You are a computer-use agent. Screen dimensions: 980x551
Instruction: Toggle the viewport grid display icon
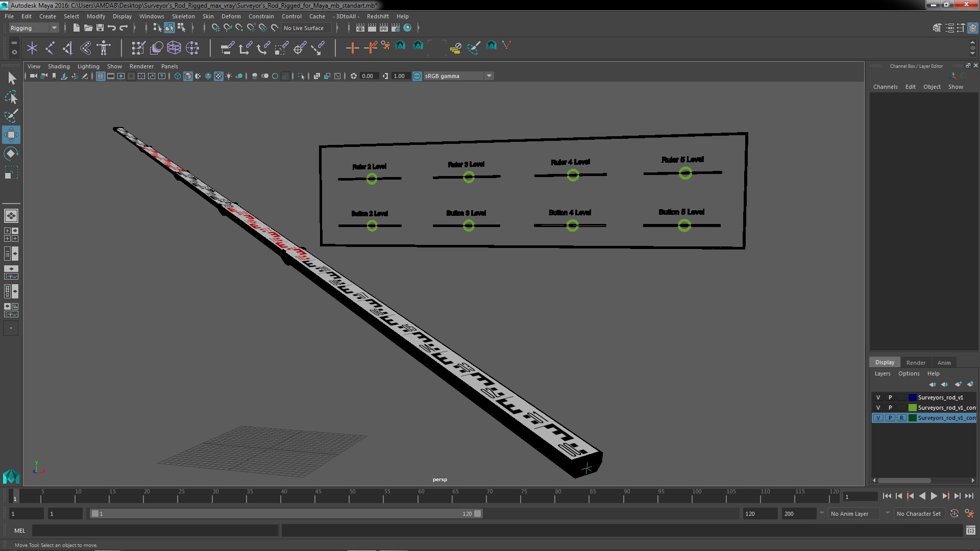(101, 76)
